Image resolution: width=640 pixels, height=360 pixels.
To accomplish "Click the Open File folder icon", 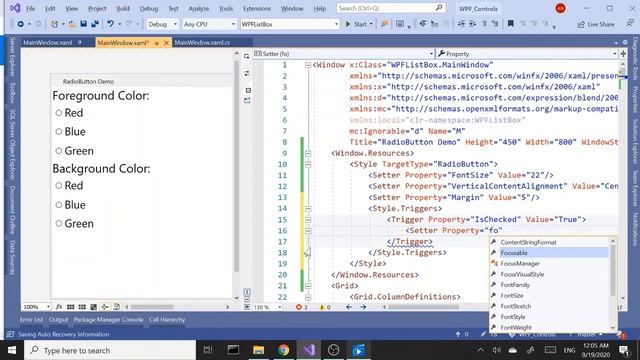I will point(72,24).
